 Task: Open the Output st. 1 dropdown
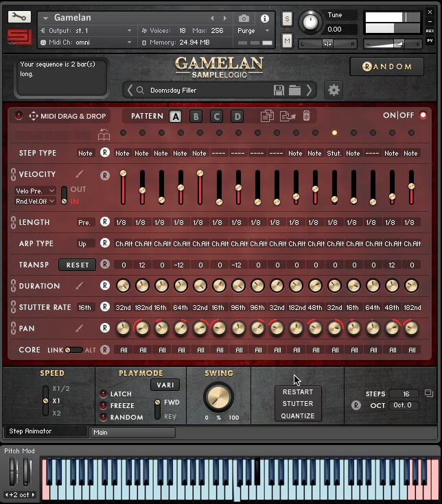pyautogui.click(x=86, y=31)
